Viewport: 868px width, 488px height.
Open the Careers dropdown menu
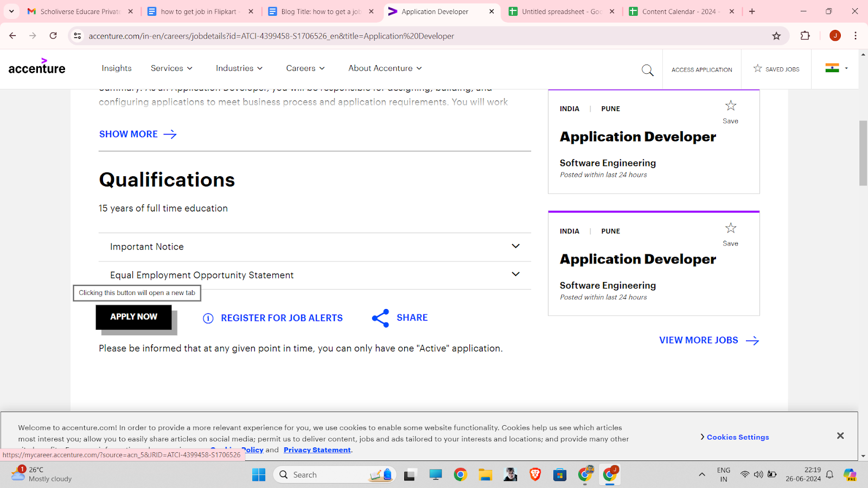pos(305,68)
